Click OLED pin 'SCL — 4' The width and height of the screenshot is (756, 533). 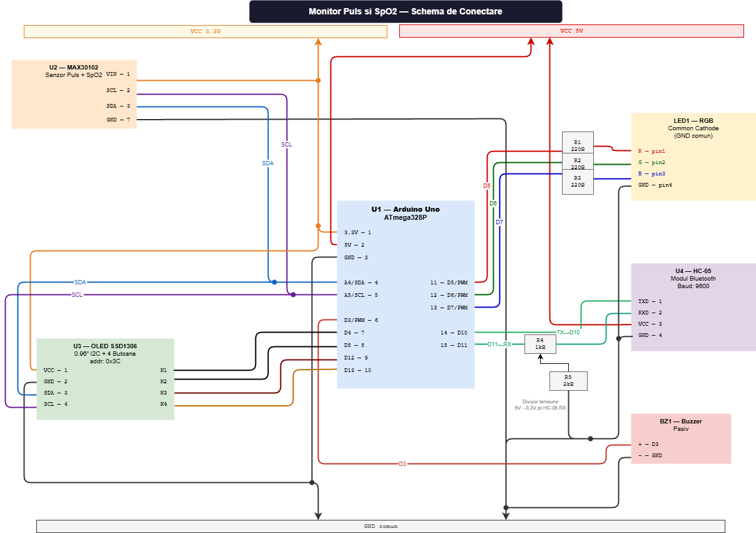pos(55,404)
